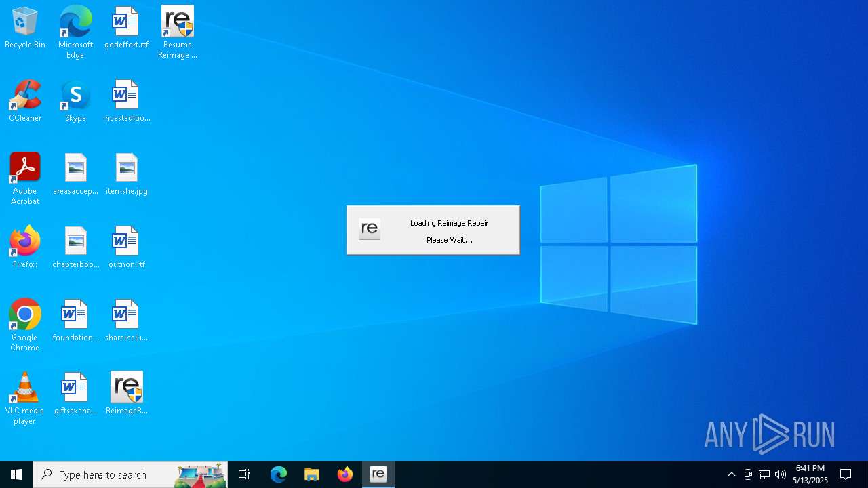This screenshot has height=488, width=868.
Task: Select the areasaccep... image file
Action: coord(75,175)
